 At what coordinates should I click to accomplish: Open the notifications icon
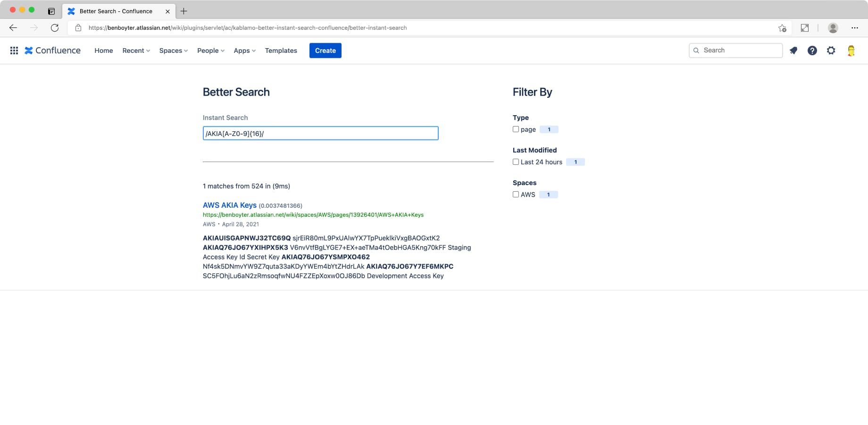(793, 51)
